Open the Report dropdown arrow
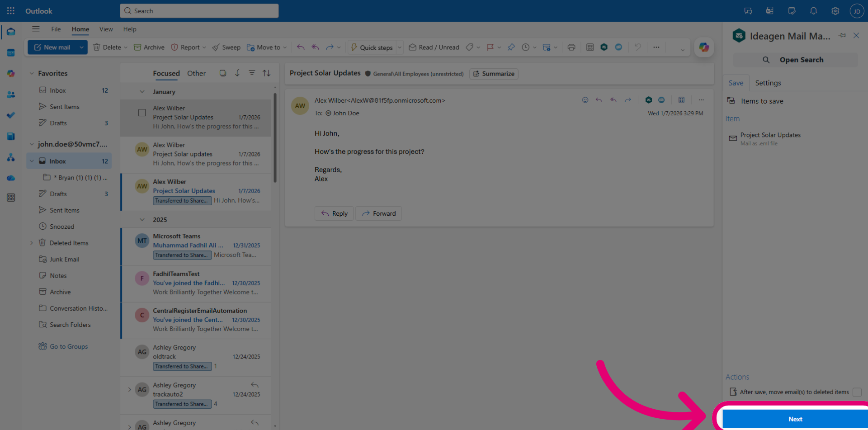Viewport: 868px width, 430px height. point(204,47)
